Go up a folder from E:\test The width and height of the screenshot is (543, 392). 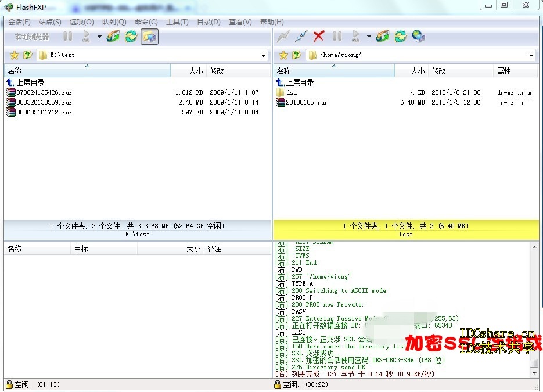28,55
